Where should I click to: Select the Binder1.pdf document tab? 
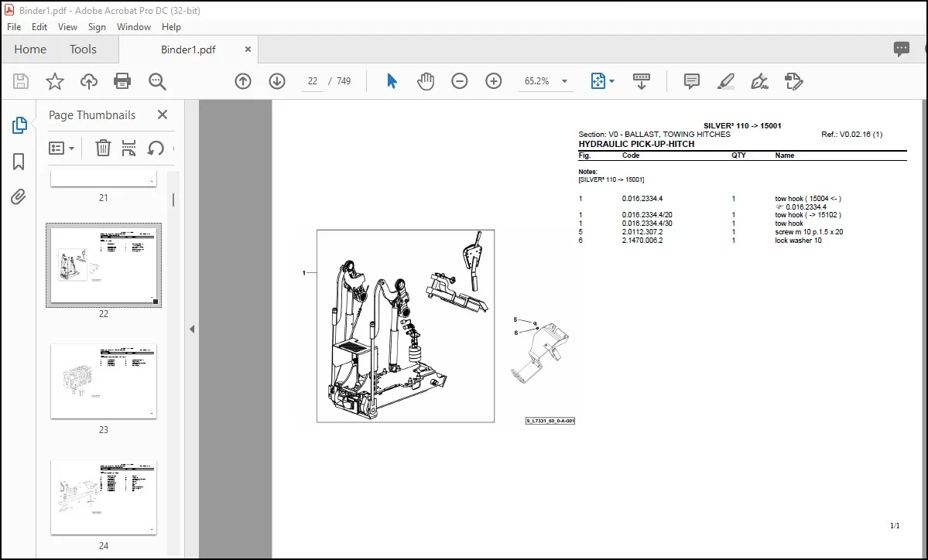(188, 50)
